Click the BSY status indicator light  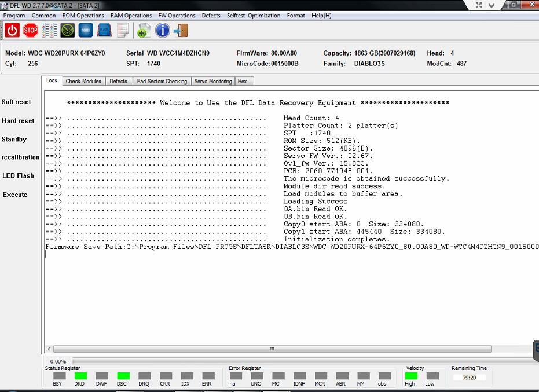point(60,376)
